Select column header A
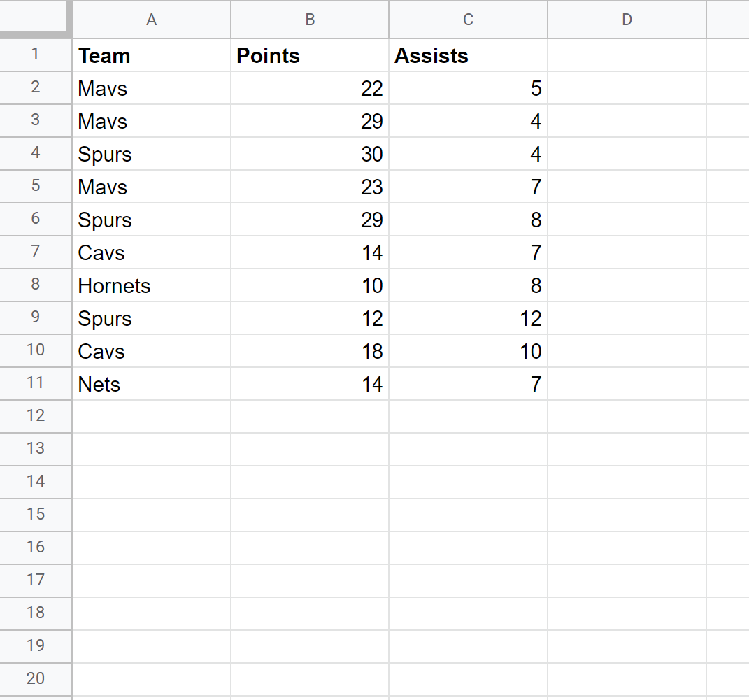 [x=151, y=20]
